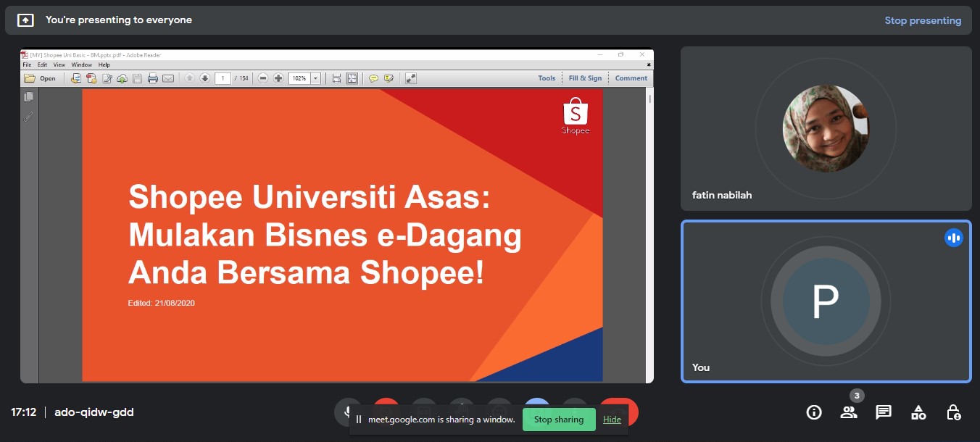980x442 pixels.
Task: Click the edit-and-sign document icon in toolbar
Action: (x=107, y=78)
